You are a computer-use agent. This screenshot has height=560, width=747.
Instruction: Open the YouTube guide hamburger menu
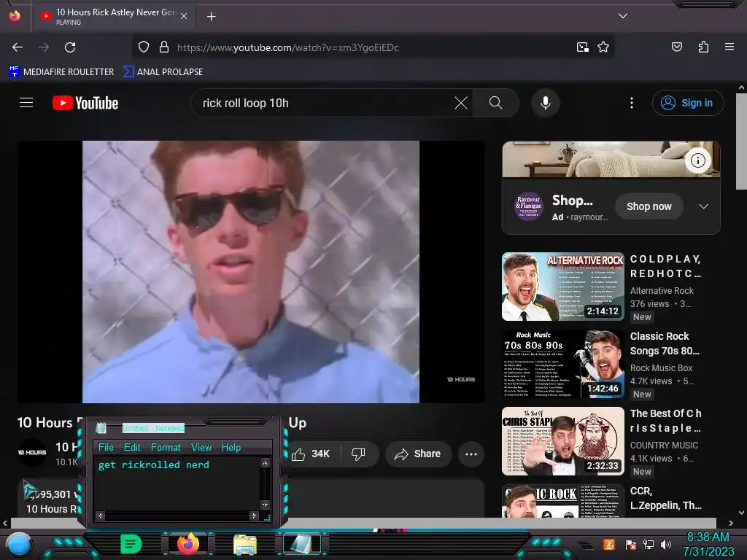click(26, 103)
